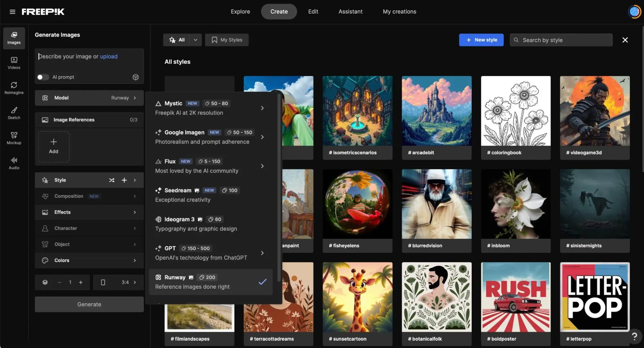Open the My Styles filter
The height and width of the screenshot is (348, 644).
click(x=227, y=40)
